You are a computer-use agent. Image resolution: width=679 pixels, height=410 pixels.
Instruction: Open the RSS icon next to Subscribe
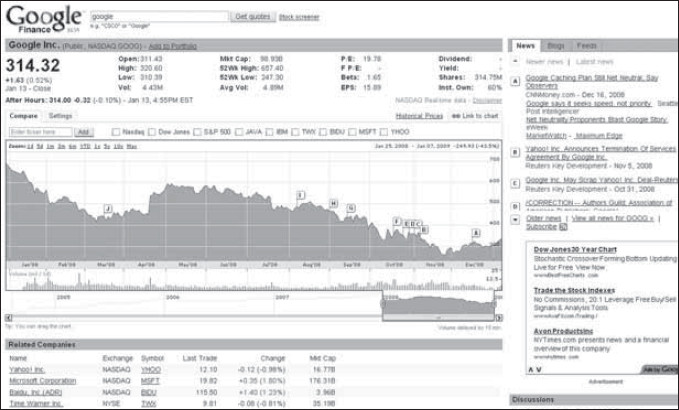pyautogui.click(x=563, y=226)
